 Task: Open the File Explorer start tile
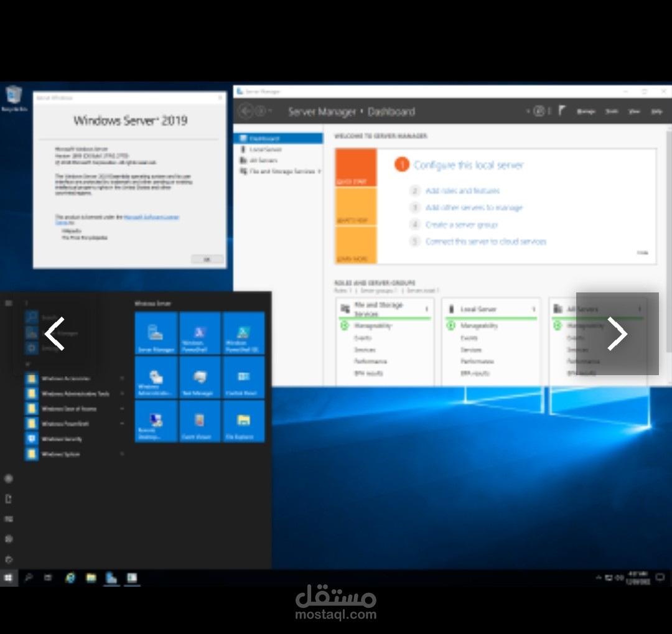(x=243, y=421)
